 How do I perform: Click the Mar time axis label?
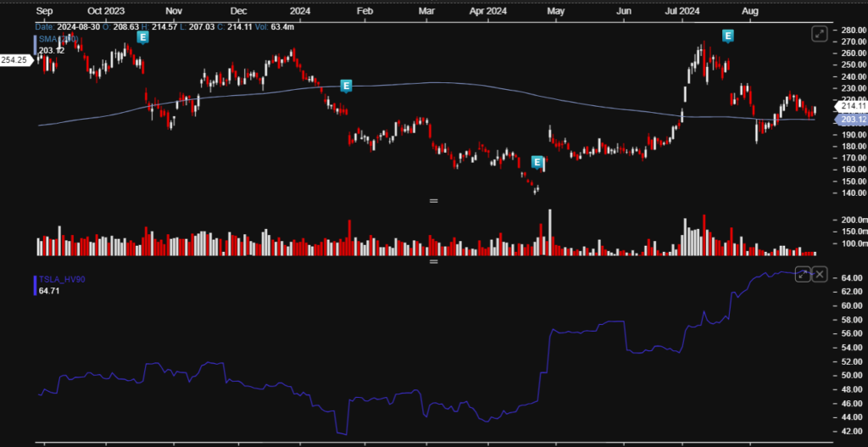(426, 11)
